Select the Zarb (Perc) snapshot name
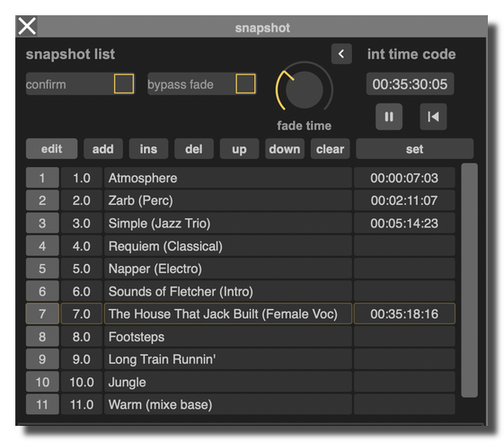The width and height of the screenshot is (504, 442). click(x=228, y=200)
